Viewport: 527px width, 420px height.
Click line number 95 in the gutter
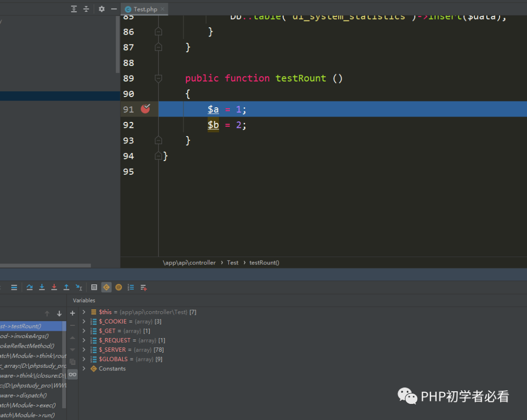tap(128, 172)
